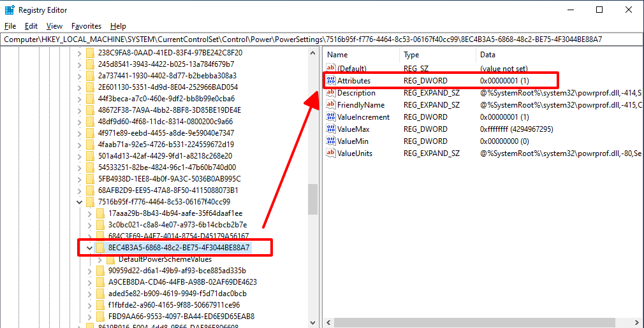Expand the DefaultPowerSchemeValues subkey
The image size is (644, 328).
[100, 259]
